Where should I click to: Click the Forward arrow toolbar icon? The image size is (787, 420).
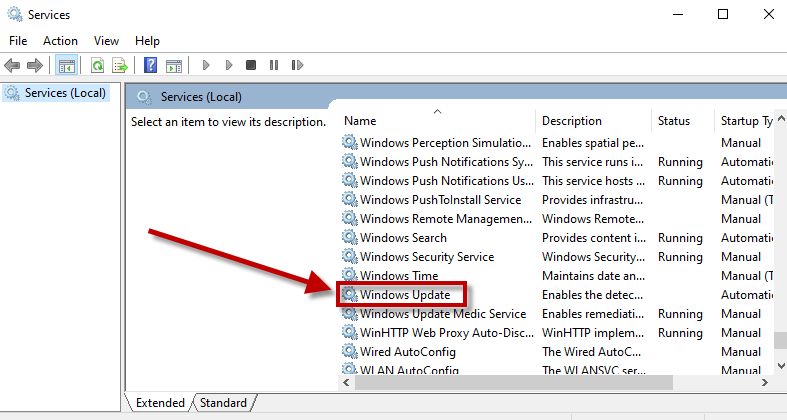point(35,65)
